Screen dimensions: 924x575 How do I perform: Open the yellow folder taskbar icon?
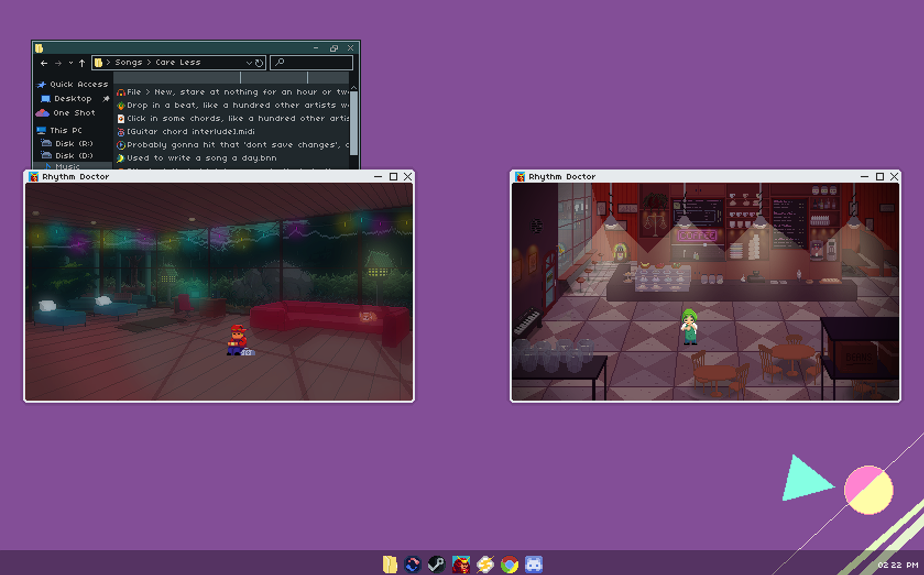pyautogui.click(x=390, y=565)
